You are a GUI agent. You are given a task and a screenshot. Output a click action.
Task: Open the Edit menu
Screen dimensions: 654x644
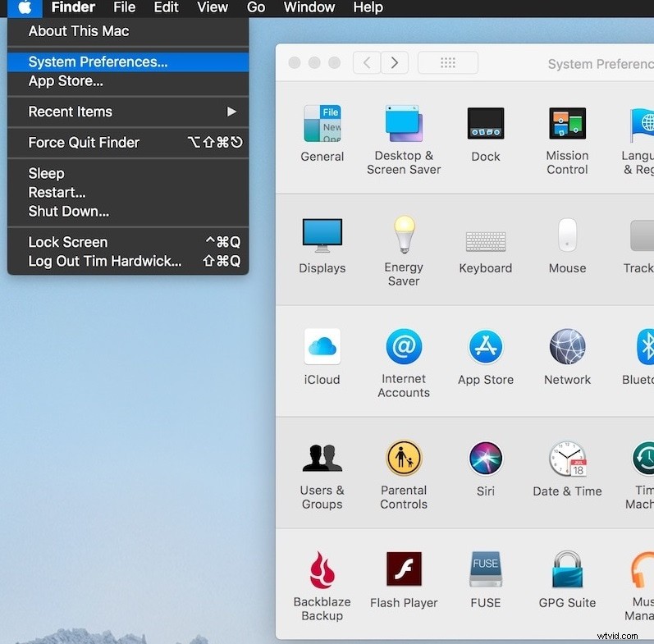166,7
